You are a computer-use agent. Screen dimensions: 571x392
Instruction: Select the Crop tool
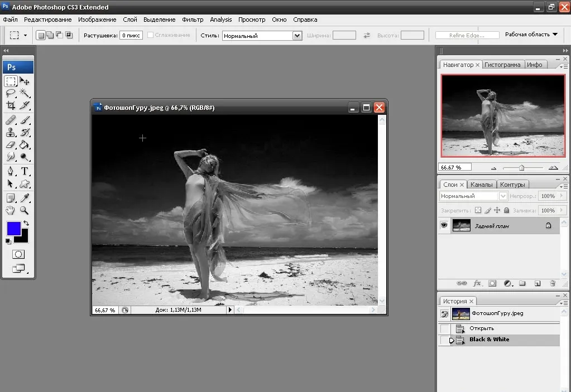click(x=11, y=105)
